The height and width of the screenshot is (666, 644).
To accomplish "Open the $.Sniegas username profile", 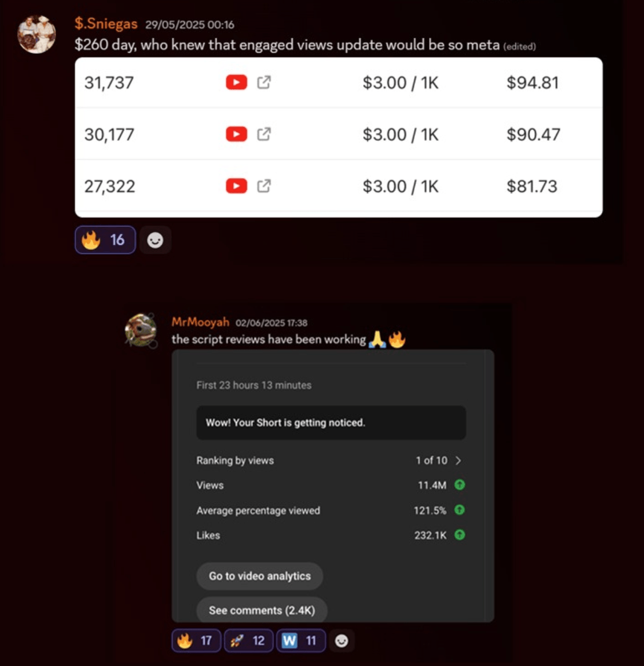I will [106, 24].
